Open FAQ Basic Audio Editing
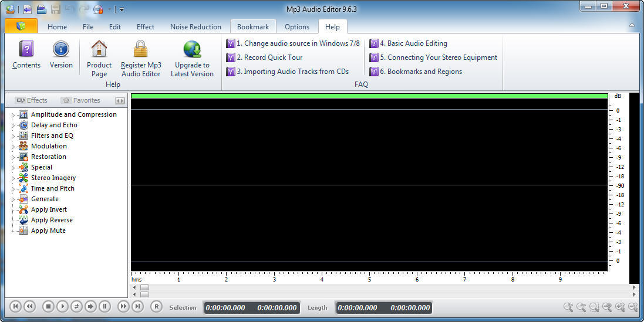644x322 pixels. [408, 43]
